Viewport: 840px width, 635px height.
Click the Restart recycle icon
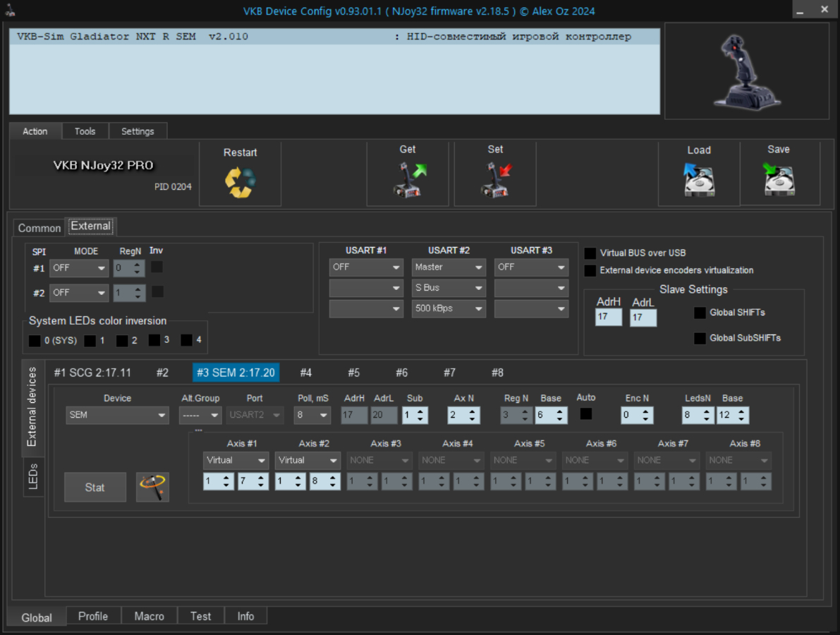coord(240,182)
